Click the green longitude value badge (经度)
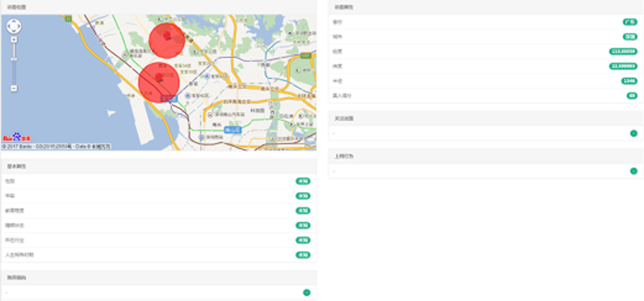 pos(623,52)
